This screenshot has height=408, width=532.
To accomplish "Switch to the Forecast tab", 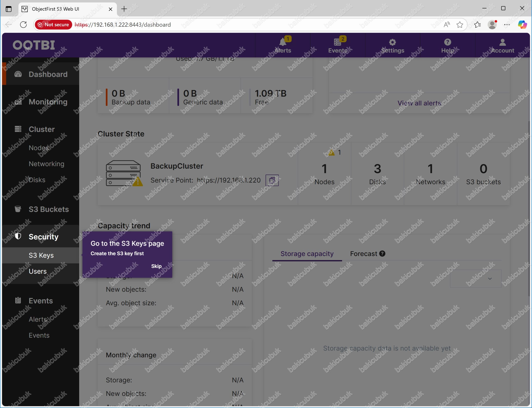I will coord(363,254).
